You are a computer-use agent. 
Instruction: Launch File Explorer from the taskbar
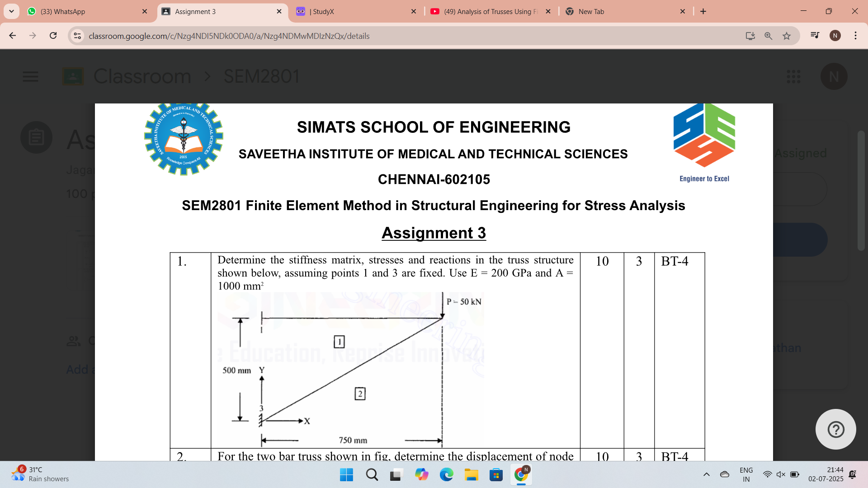click(472, 475)
